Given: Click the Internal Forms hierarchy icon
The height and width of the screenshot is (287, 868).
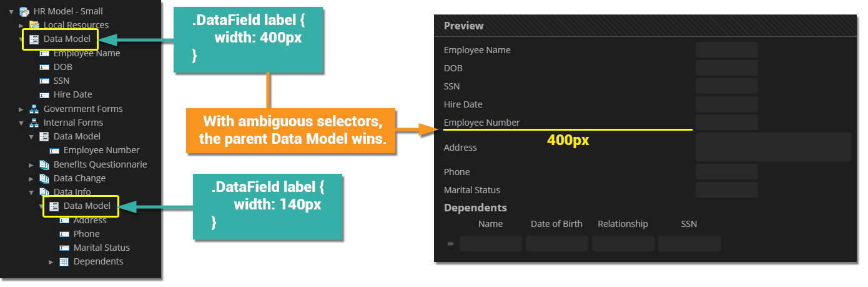Looking at the screenshot, I should pos(34,123).
